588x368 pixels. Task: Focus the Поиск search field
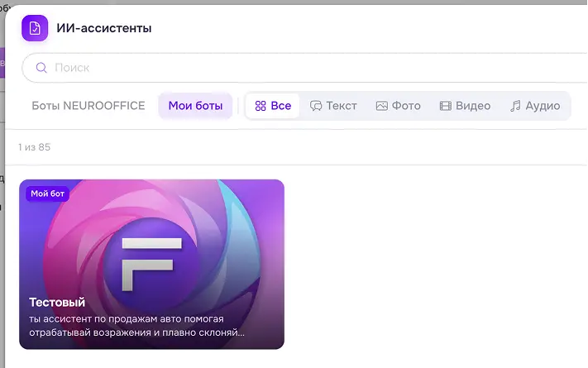[304, 68]
